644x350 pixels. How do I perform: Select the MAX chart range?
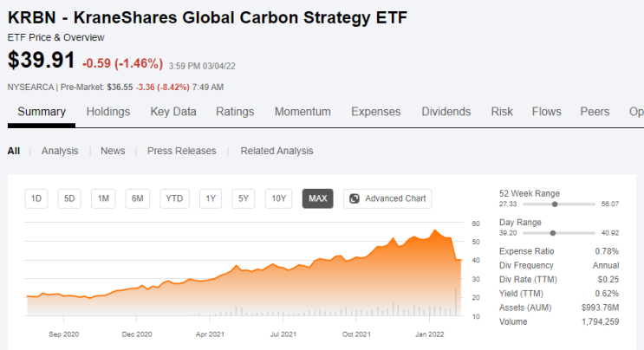point(317,198)
